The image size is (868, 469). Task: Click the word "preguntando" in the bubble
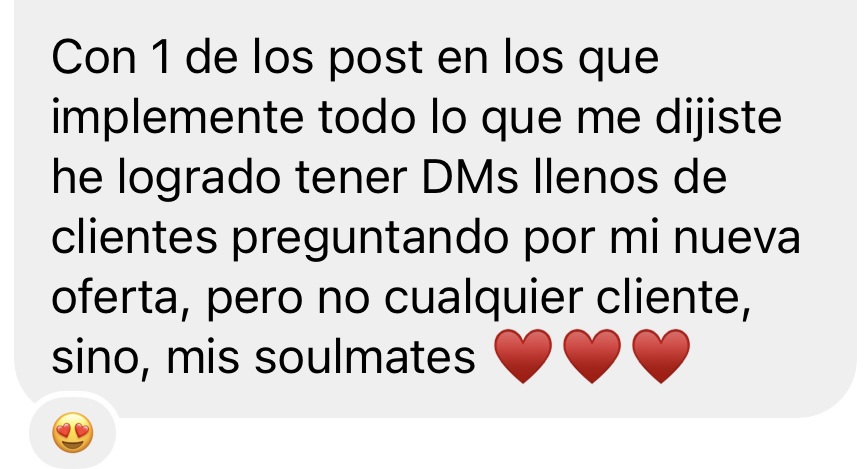tap(370, 240)
